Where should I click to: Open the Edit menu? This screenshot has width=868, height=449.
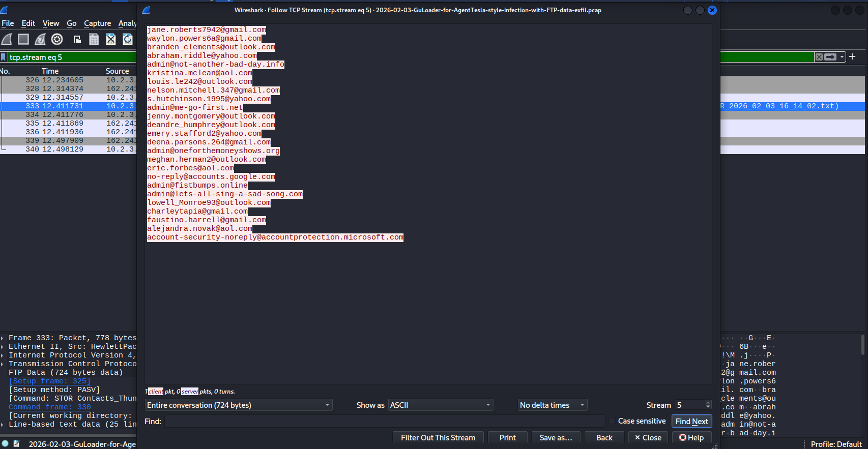click(x=28, y=23)
